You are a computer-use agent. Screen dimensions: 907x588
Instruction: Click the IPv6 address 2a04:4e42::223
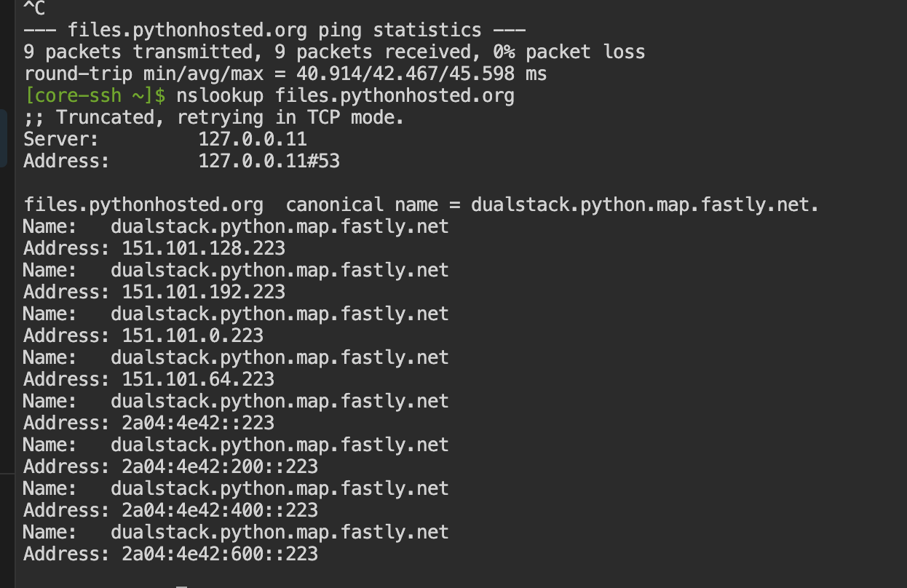click(198, 424)
